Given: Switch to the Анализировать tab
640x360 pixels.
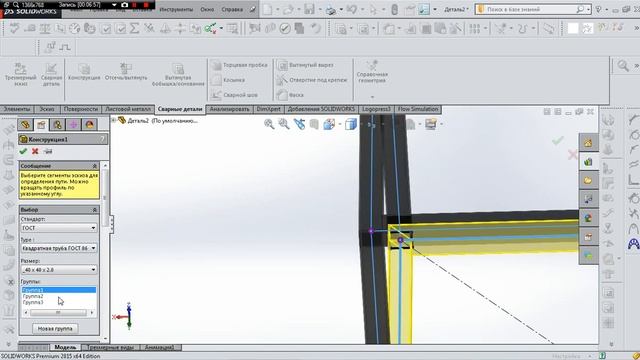Looking at the screenshot, I should coord(229,109).
